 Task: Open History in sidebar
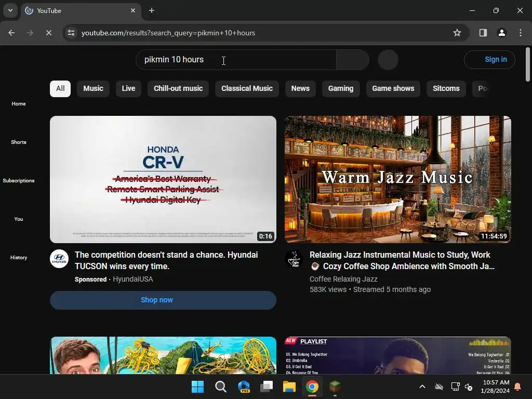pyautogui.click(x=19, y=257)
